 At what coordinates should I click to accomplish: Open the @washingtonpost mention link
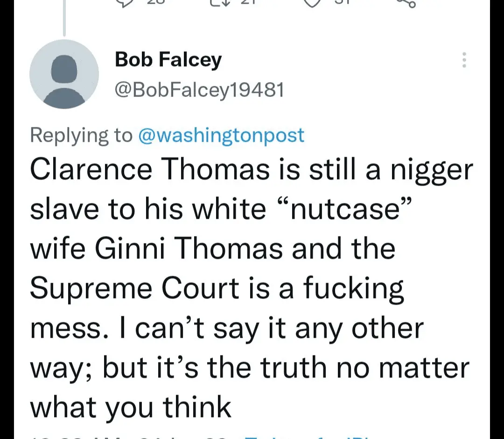pos(221,135)
